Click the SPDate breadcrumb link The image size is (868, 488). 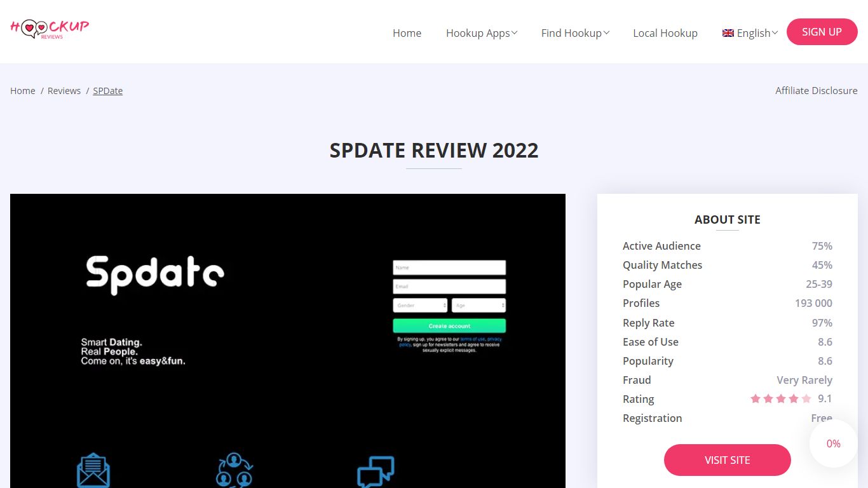[108, 91]
